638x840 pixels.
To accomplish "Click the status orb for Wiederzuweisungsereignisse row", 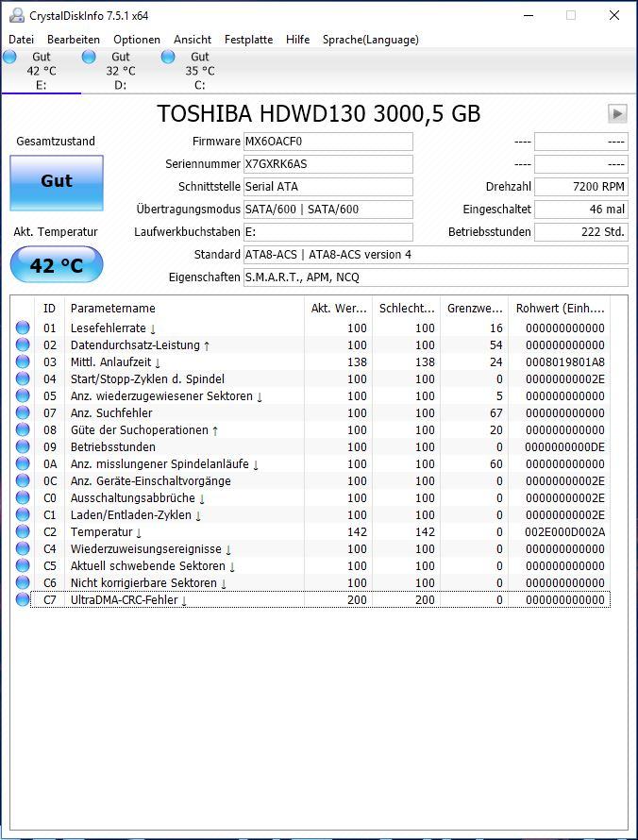I will pos(23,548).
